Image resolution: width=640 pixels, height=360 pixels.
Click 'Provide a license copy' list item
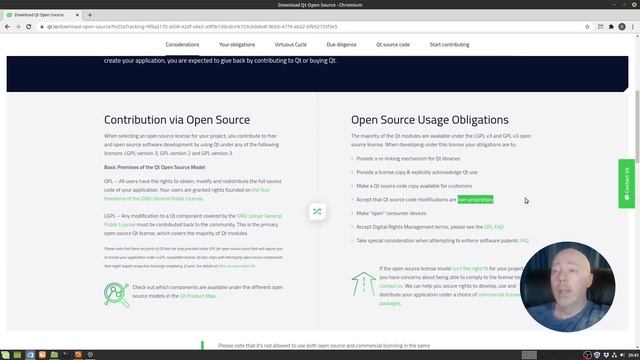pyautogui.click(x=417, y=172)
